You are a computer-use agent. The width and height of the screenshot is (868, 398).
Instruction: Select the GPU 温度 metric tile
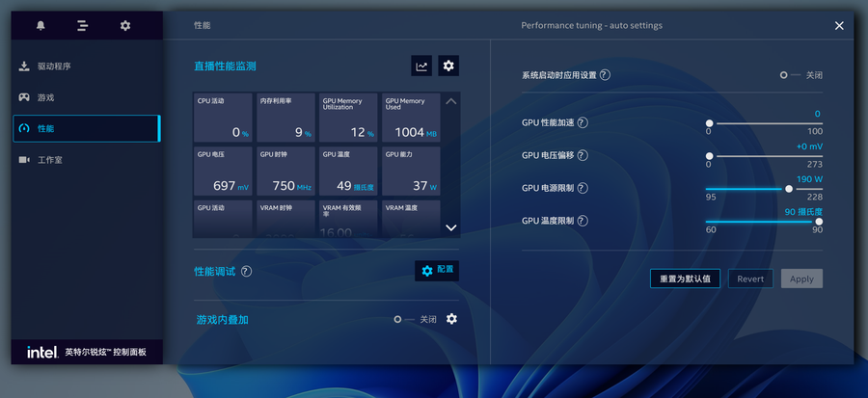(x=348, y=171)
